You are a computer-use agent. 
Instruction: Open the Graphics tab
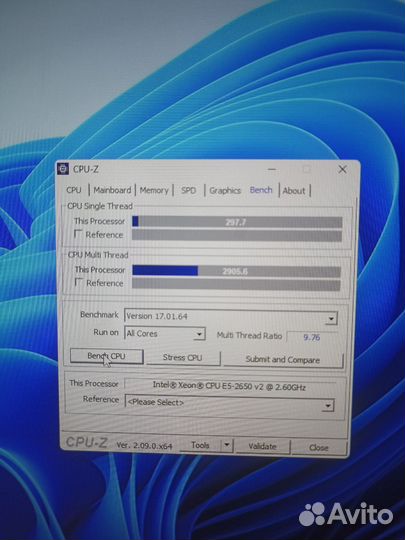click(x=225, y=190)
